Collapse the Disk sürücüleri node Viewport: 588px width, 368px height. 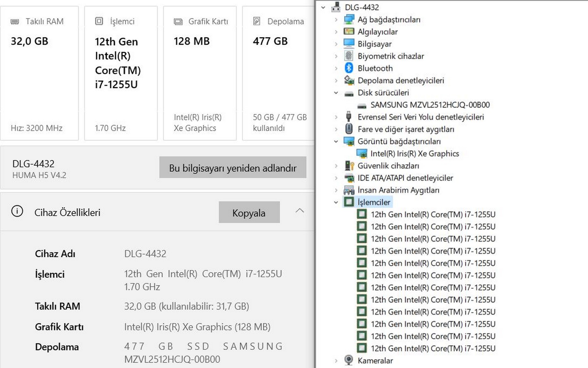(x=336, y=93)
